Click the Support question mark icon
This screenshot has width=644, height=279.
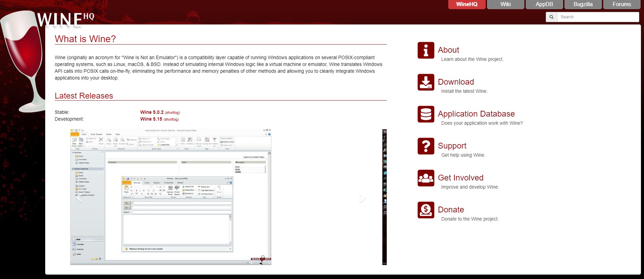[x=425, y=146]
